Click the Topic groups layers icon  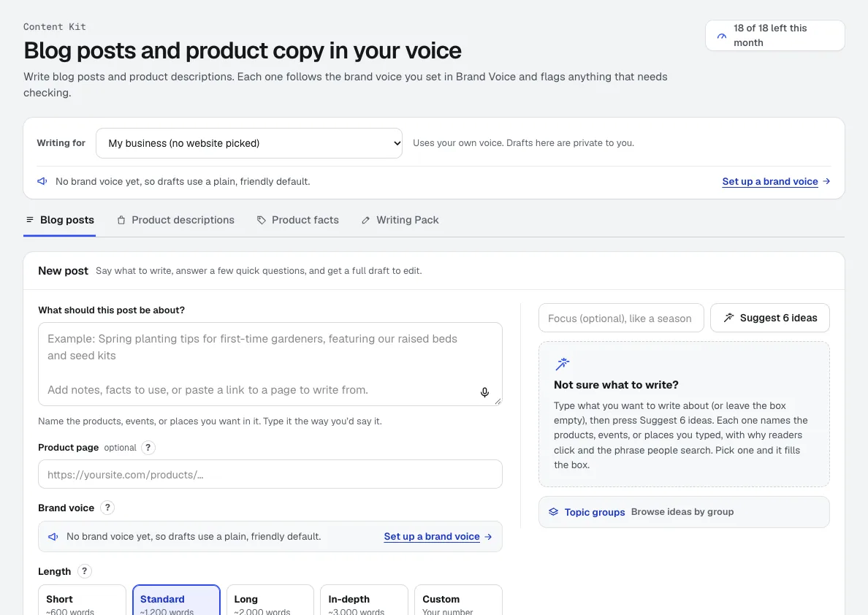point(553,512)
